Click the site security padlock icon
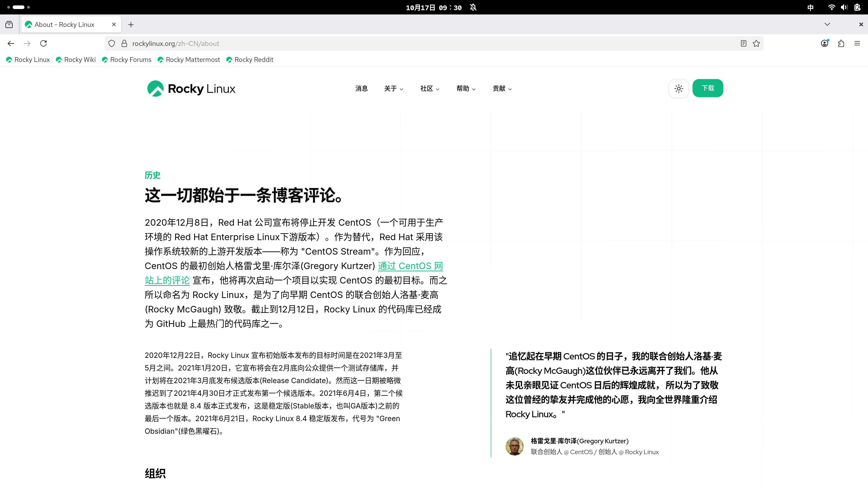 click(x=124, y=43)
